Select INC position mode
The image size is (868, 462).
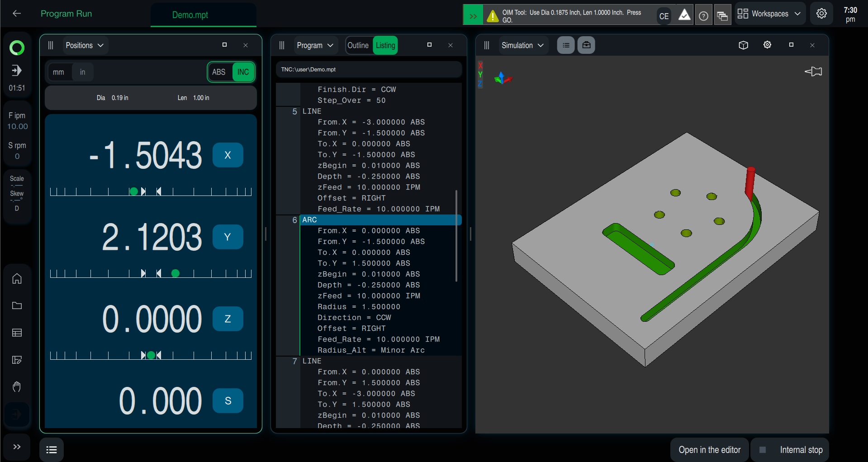pyautogui.click(x=243, y=72)
